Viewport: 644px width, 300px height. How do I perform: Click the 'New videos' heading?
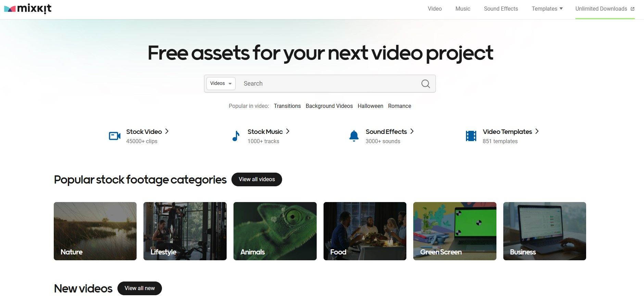83,289
